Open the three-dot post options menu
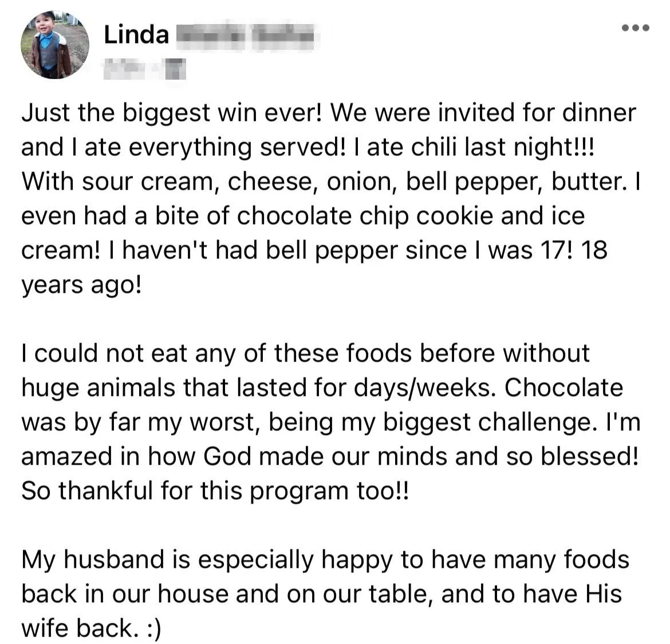 click(x=636, y=28)
